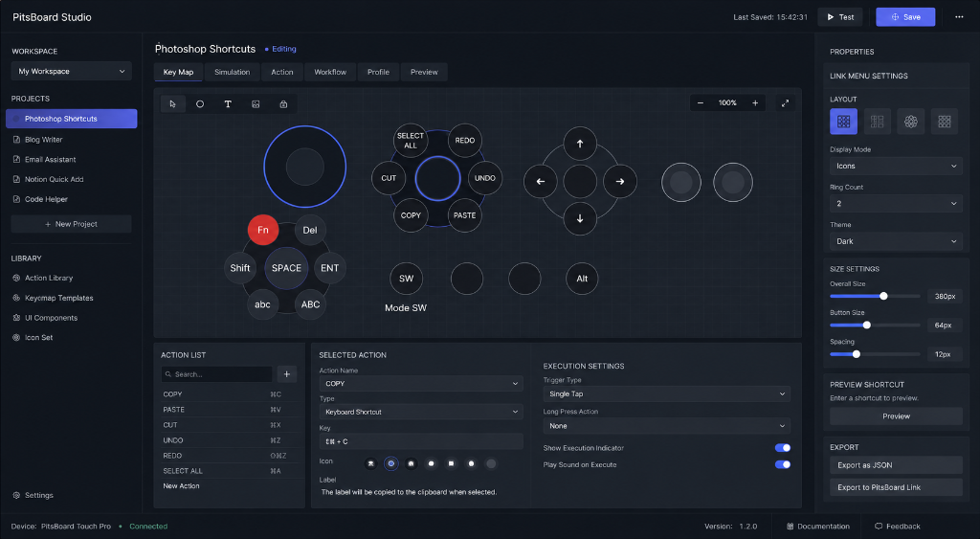Zoom out with the minus icon
Screen dimensions: 980x539
(x=700, y=103)
